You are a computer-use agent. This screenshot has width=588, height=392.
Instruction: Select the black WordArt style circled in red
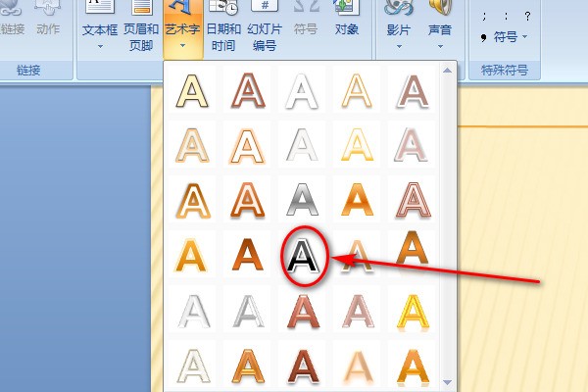[303, 257]
